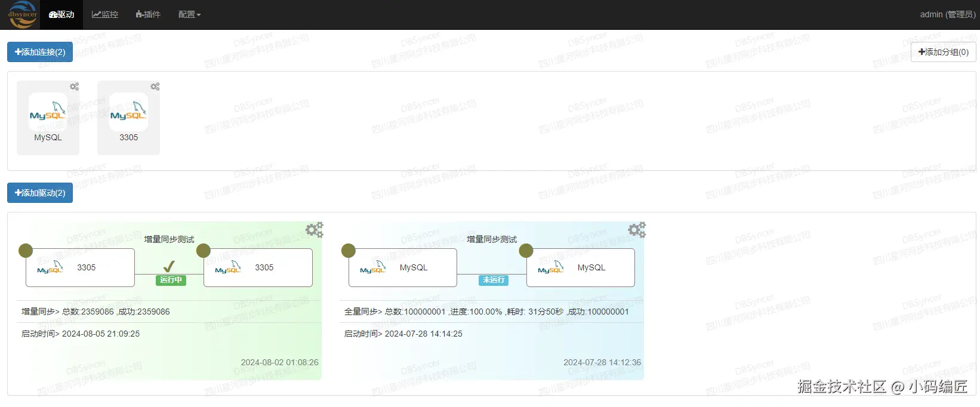Click 全量同步 总数:100000001 progress text

[486, 312]
